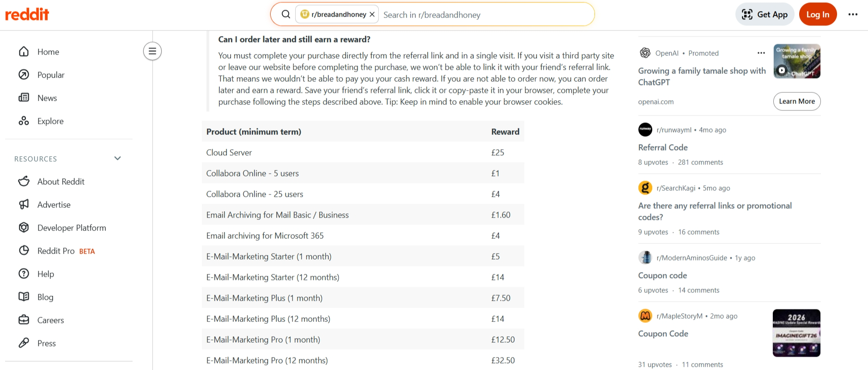The width and height of the screenshot is (868, 370).
Task: Click the openai.com ad link
Action: pyautogui.click(x=656, y=102)
